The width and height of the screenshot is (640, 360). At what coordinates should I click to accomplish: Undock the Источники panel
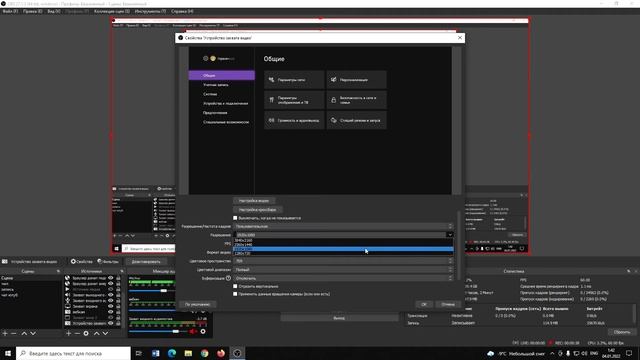(x=122, y=271)
